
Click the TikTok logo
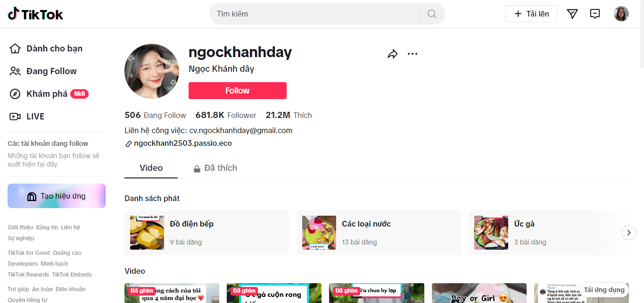(x=35, y=14)
